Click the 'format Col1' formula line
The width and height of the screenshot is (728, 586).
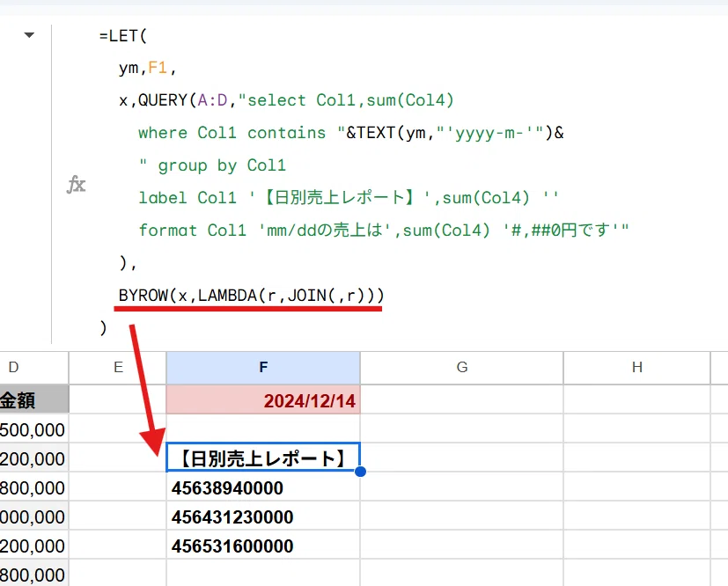tap(384, 231)
